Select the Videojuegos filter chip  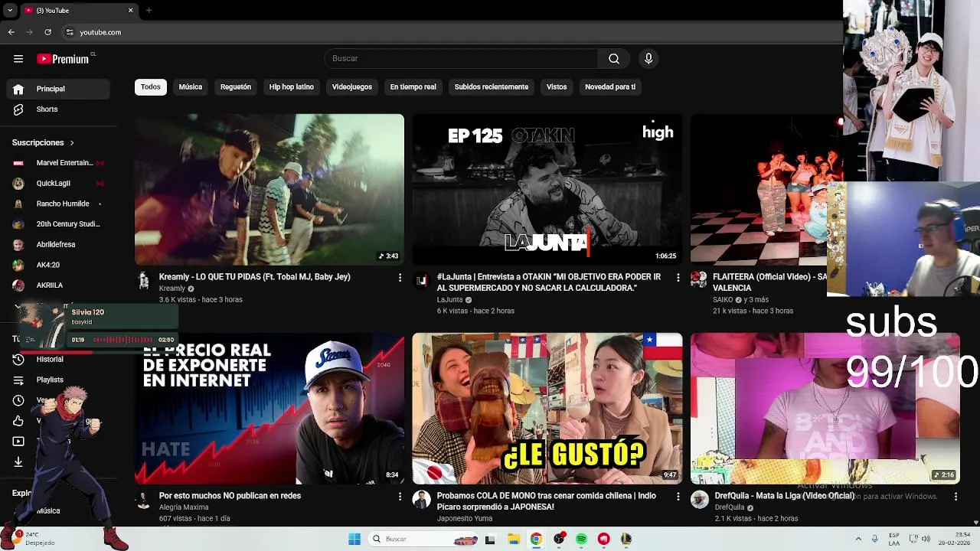[352, 87]
